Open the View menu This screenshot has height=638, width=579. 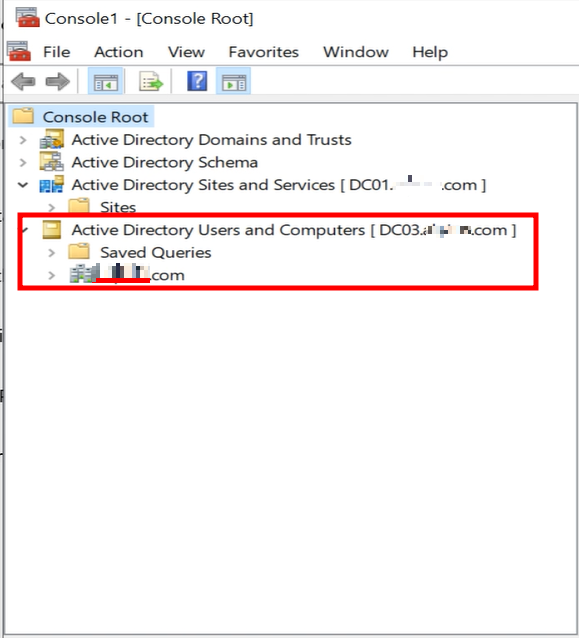tap(186, 52)
